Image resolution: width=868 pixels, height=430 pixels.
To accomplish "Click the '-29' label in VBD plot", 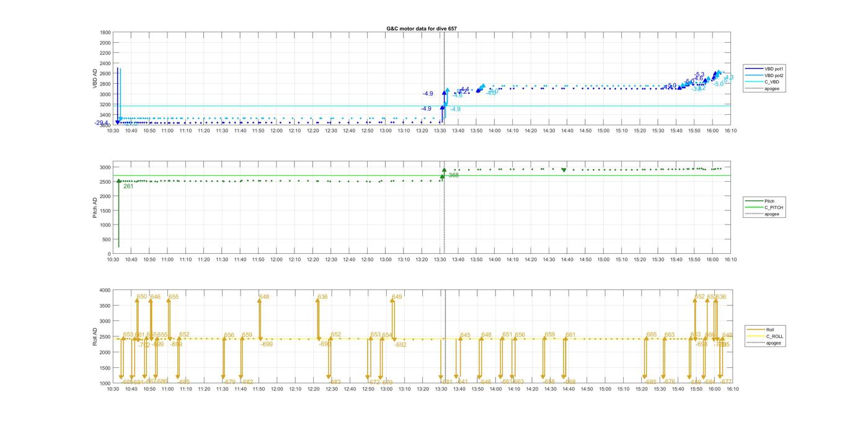I will point(100,123).
